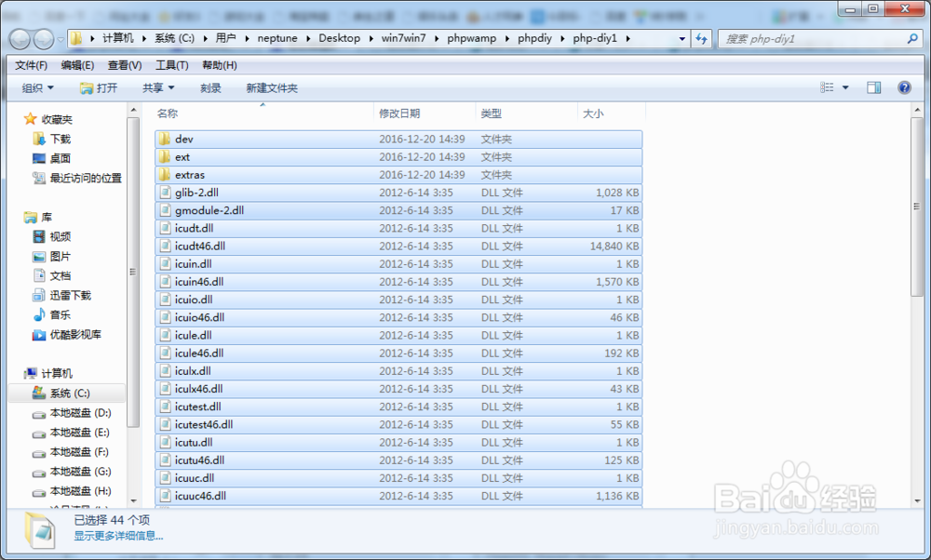The width and height of the screenshot is (931, 560).
Task: Open the 文档 library
Action: click(60, 276)
